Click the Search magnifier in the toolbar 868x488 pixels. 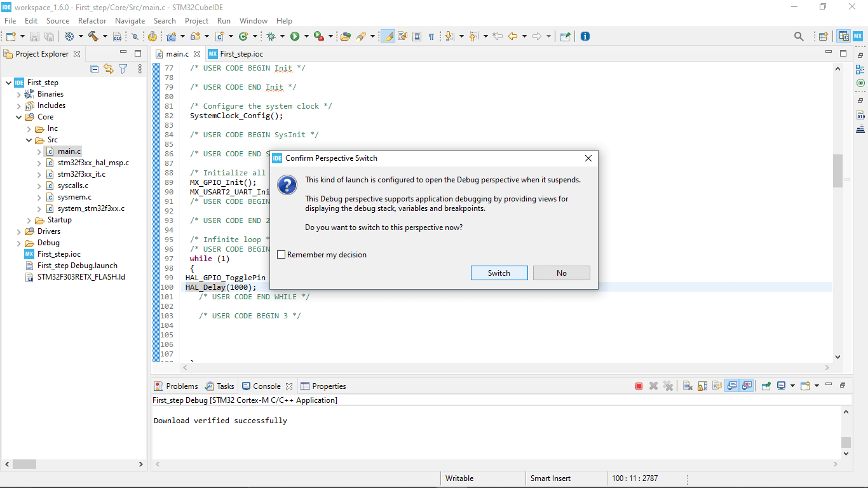point(799,36)
